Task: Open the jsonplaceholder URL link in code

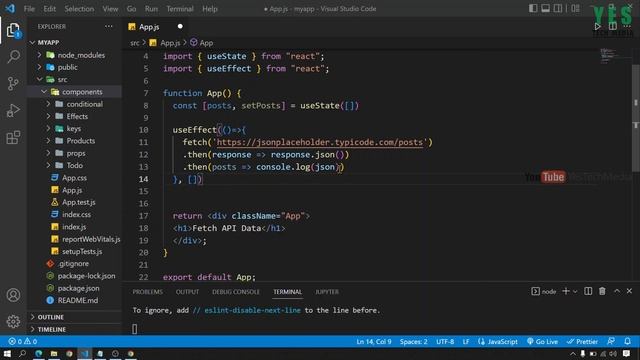Action: [320, 142]
